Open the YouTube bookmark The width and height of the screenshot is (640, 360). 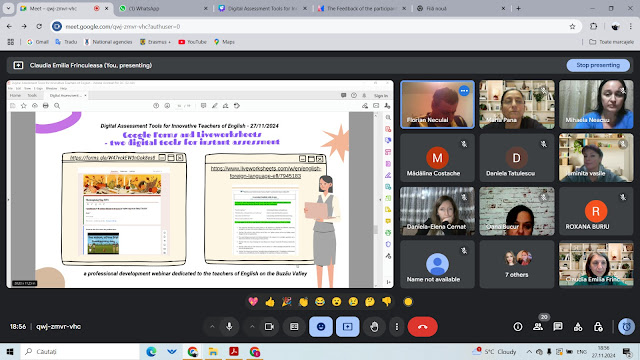(x=192, y=42)
